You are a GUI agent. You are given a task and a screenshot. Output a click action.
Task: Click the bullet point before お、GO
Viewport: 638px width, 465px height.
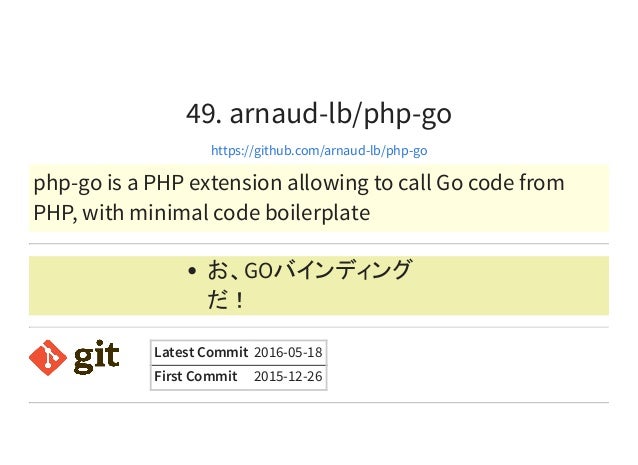click(x=192, y=271)
